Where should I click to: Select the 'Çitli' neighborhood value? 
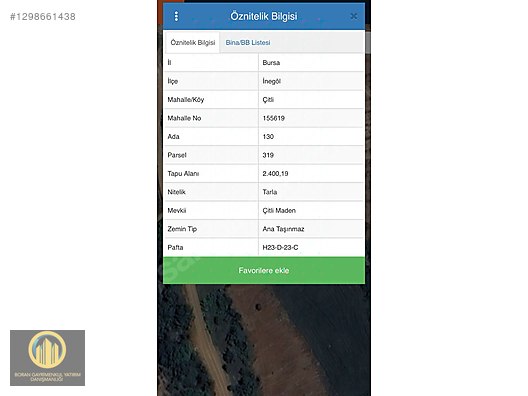[268, 100]
